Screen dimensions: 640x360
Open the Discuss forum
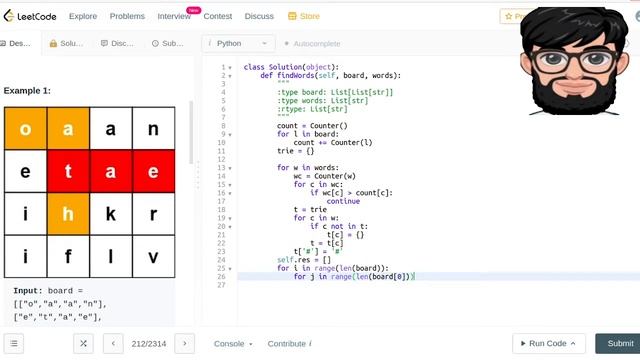tap(259, 16)
